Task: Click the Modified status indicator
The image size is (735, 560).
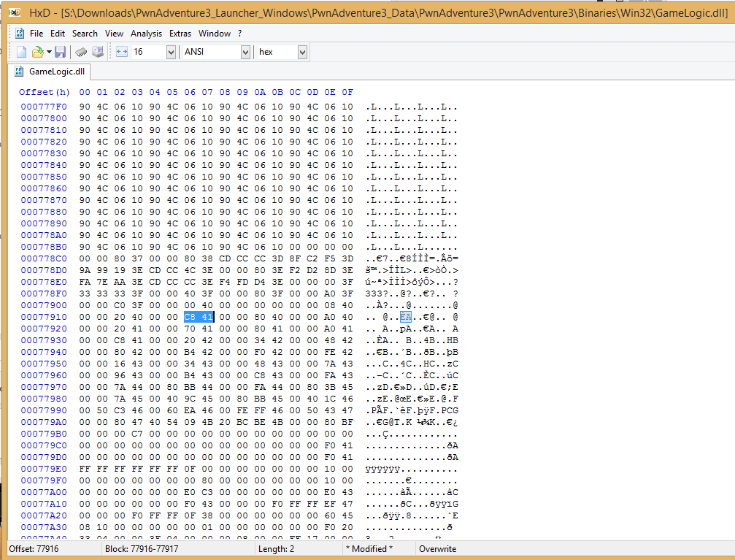Action: (369, 548)
